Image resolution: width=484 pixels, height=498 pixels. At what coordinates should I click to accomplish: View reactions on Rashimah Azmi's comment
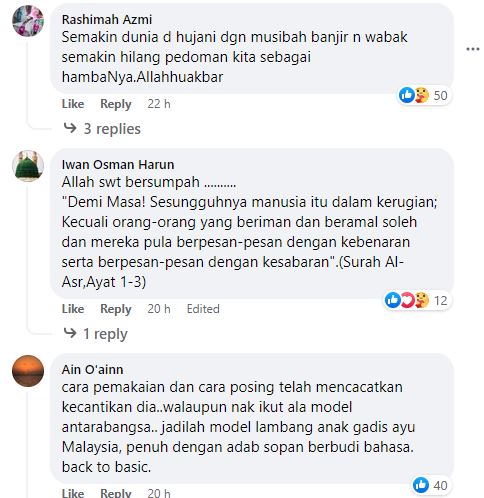click(423, 95)
